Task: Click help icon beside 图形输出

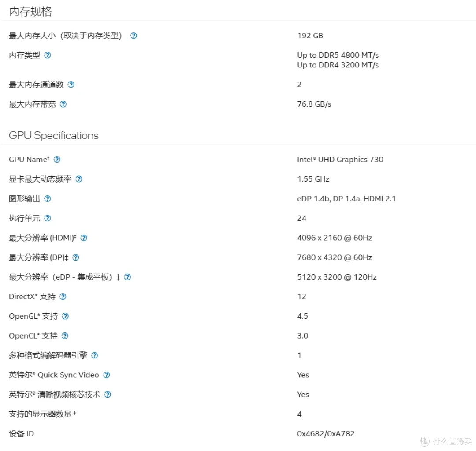Action: click(47, 199)
